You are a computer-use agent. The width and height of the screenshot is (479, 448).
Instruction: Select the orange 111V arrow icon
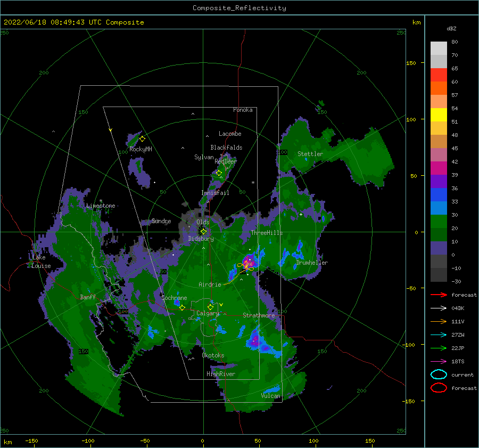439,321
